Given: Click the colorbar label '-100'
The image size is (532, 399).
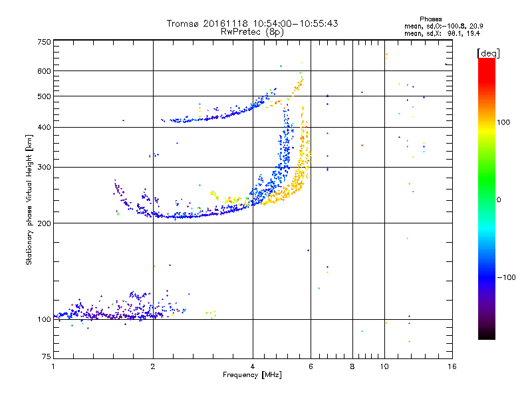Looking at the screenshot, I should pos(506,277).
